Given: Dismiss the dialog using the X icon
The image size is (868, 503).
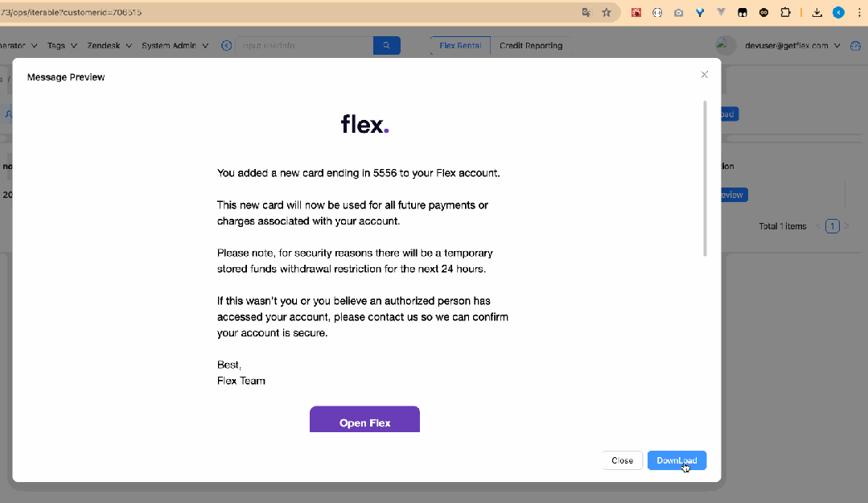Looking at the screenshot, I should coord(704,75).
